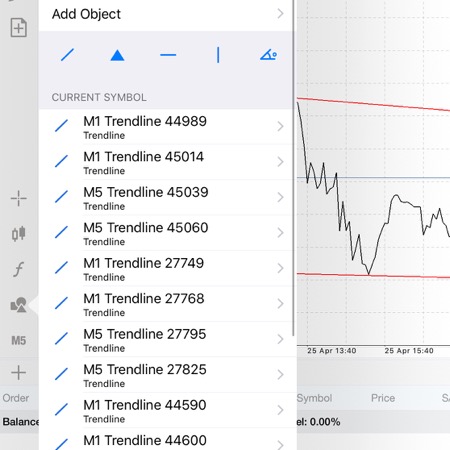
Task: Click the Balance label in status row
Action: coord(21,422)
